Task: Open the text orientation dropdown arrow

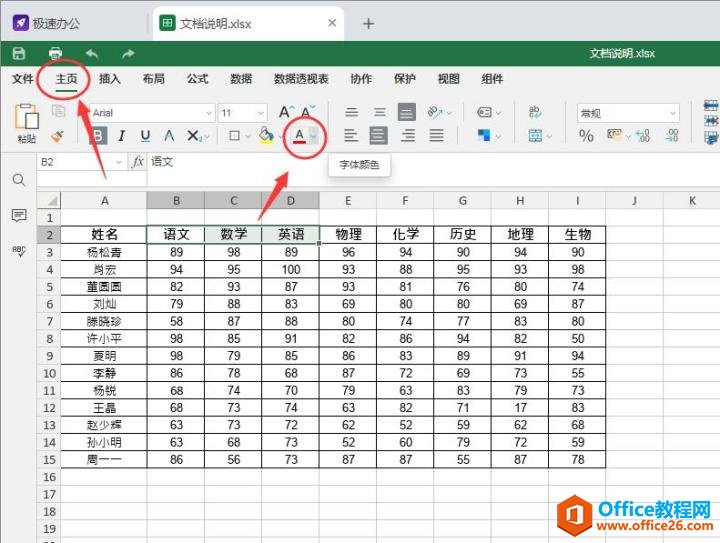Action: pos(449,113)
